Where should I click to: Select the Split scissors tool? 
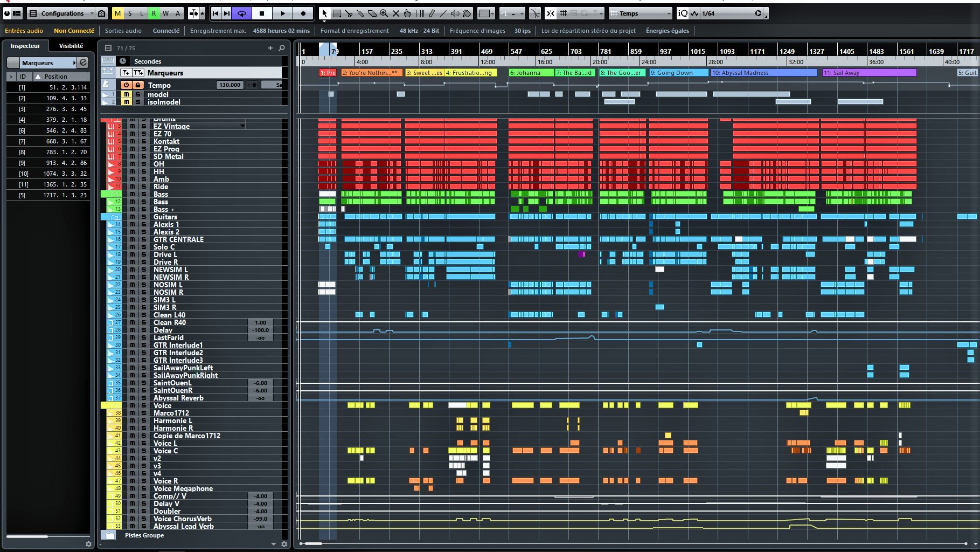pyautogui.click(x=349, y=13)
